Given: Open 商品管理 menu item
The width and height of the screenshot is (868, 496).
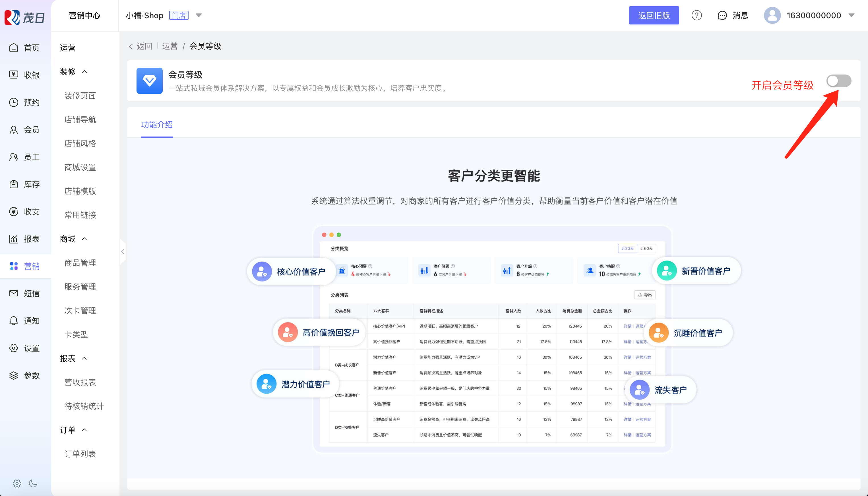Looking at the screenshot, I should tap(80, 263).
